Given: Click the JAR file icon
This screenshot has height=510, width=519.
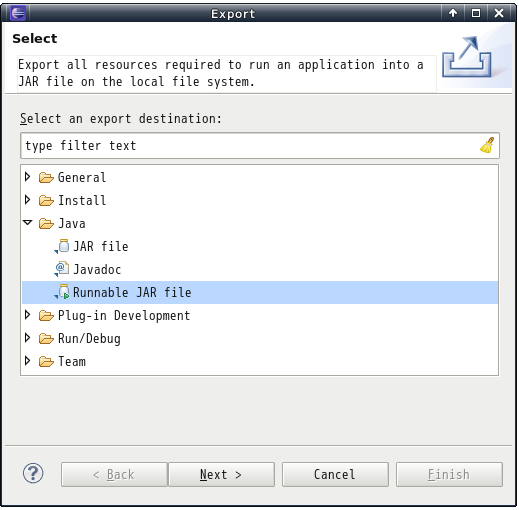Looking at the screenshot, I should tap(62, 246).
